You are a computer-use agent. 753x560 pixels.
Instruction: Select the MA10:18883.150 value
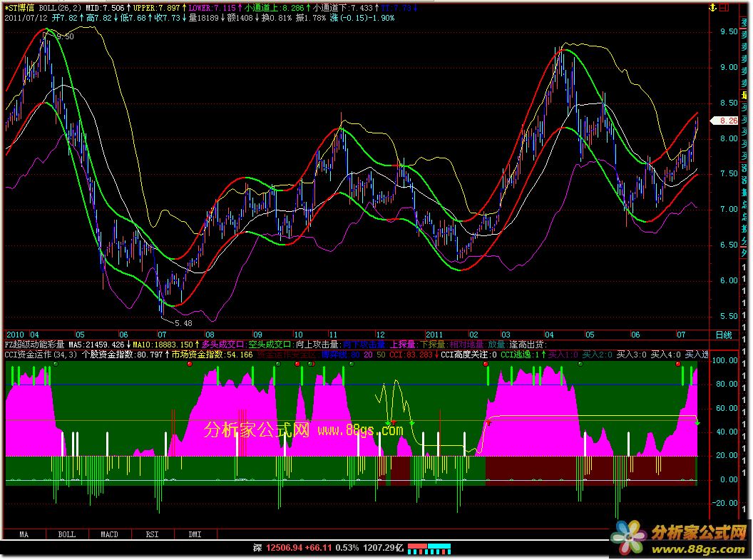[x=163, y=345]
